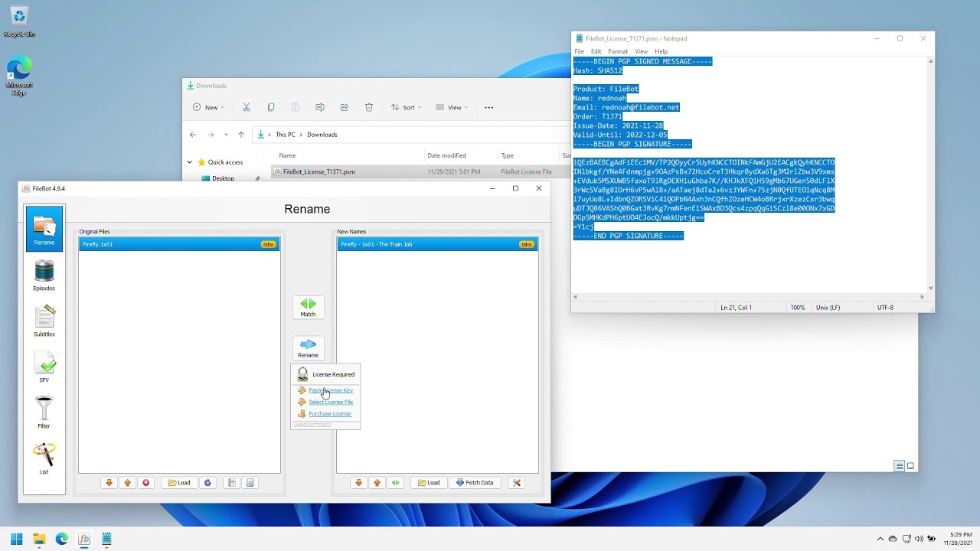Click the Rename icon in Explorer toolbar
Screen dimensions: 980x551
(x=320, y=108)
